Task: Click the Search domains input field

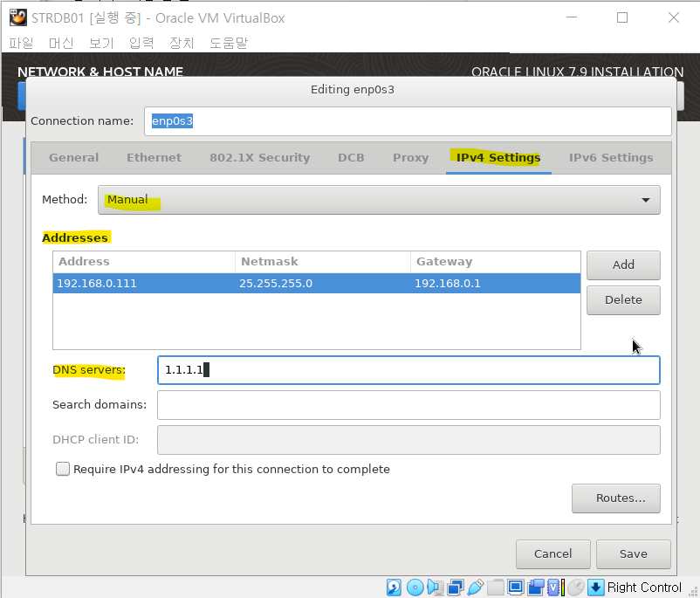Action: coord(408,405)
